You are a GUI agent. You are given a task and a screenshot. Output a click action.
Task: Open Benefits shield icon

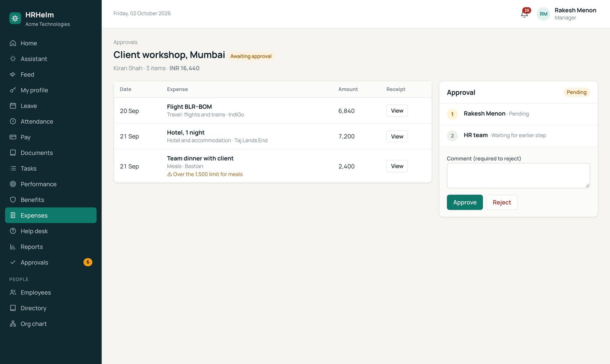(13, 200)
